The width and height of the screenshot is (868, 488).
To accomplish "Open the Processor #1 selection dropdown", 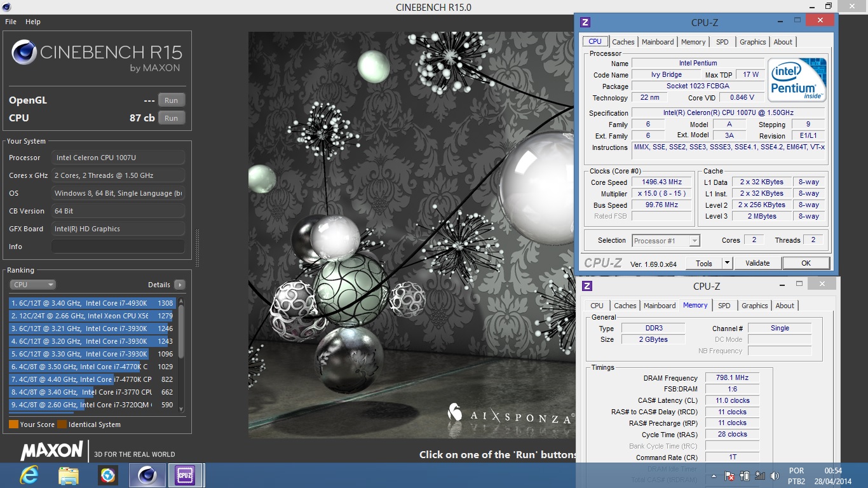I will 666,241.
